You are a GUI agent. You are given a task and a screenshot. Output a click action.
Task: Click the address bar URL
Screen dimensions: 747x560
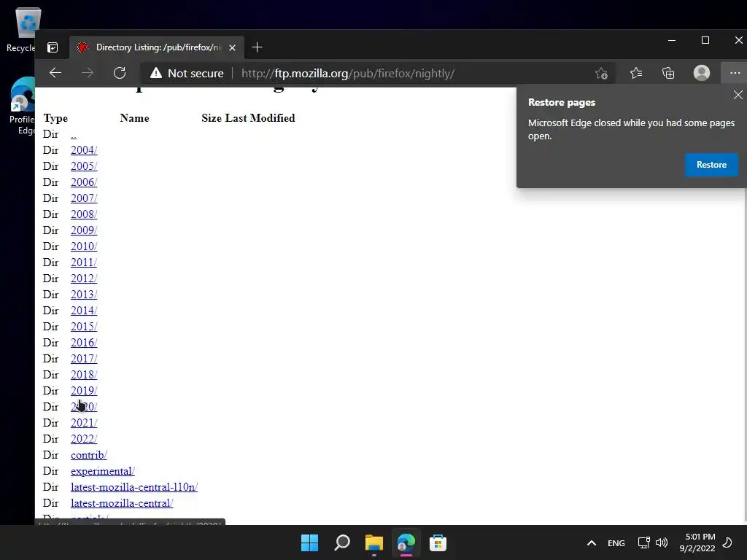click(x=348, y=74)
